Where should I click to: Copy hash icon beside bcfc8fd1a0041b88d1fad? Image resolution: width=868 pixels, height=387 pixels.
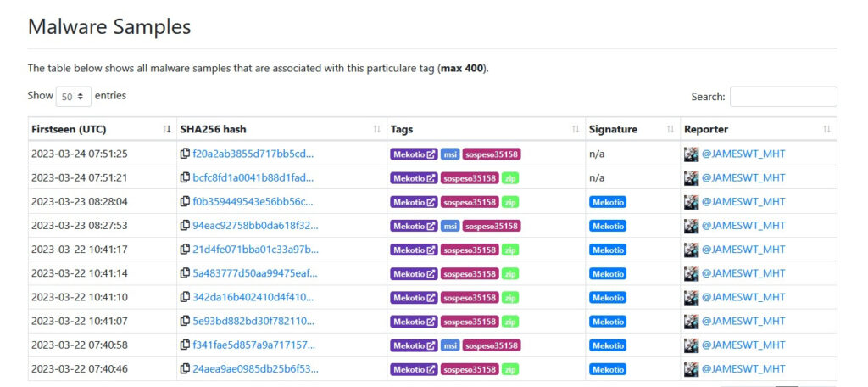tap(185, 178)
